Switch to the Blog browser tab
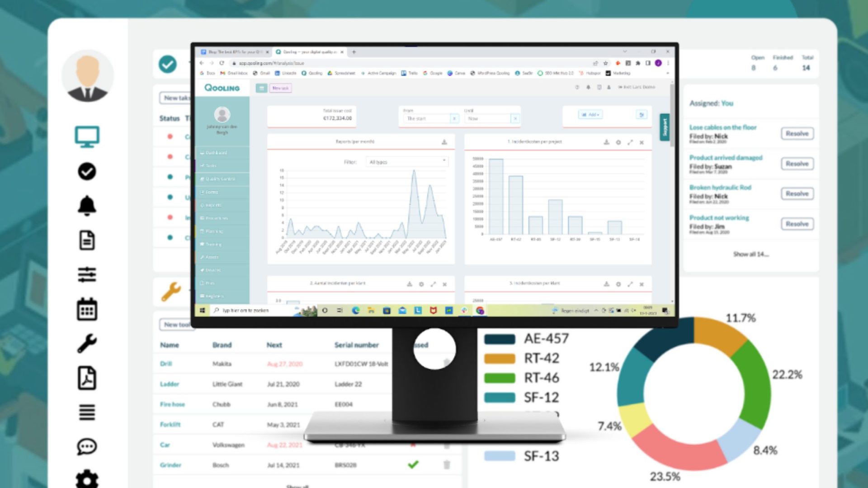The height and width of the screenshot is (488, 868). [234, 52]
